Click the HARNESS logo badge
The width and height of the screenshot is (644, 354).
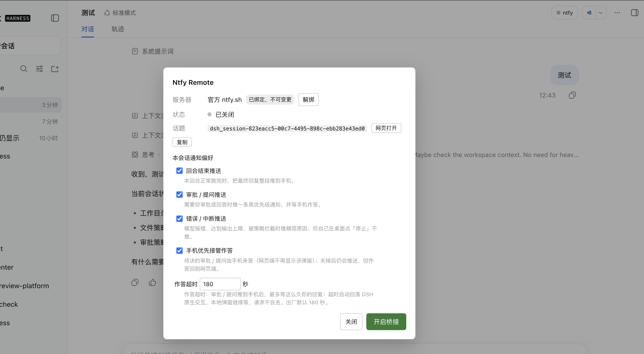(x=18, y=18)
